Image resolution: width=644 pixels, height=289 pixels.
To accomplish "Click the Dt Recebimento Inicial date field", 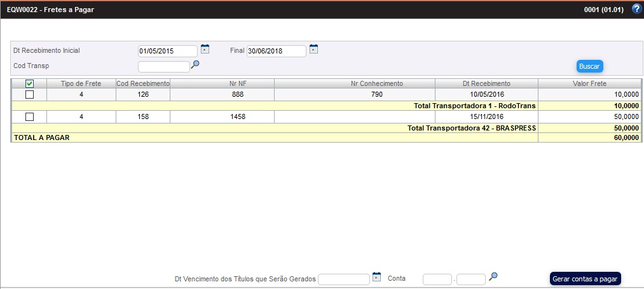I will tap(167, 52).
